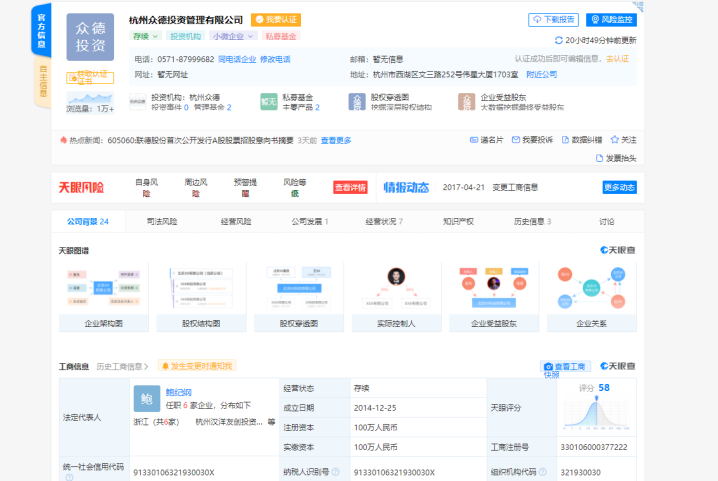Switch to the 知识产权 tab

(458, 222)
